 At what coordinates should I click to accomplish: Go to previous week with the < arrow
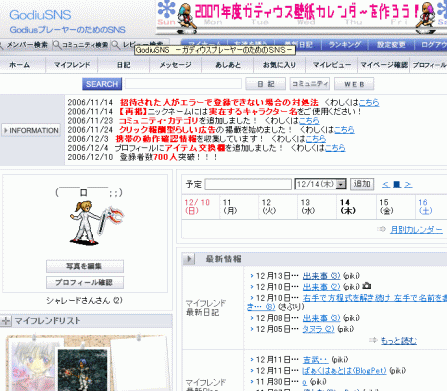click(x=386, y=184)
